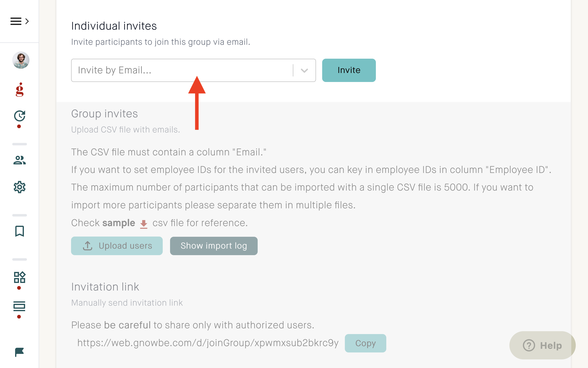This screenshot has height=368, width=588.
Task: Open the flag icon
Action: [19, 352]
